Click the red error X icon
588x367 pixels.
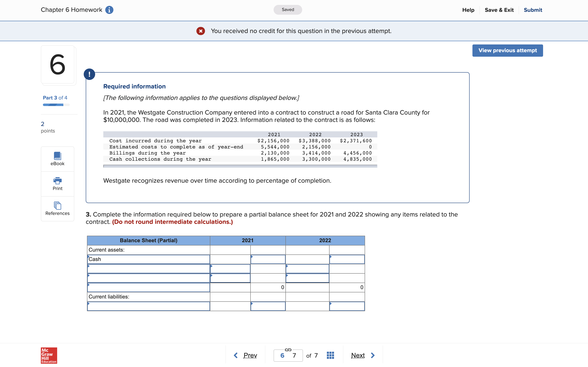coord(200,31)
